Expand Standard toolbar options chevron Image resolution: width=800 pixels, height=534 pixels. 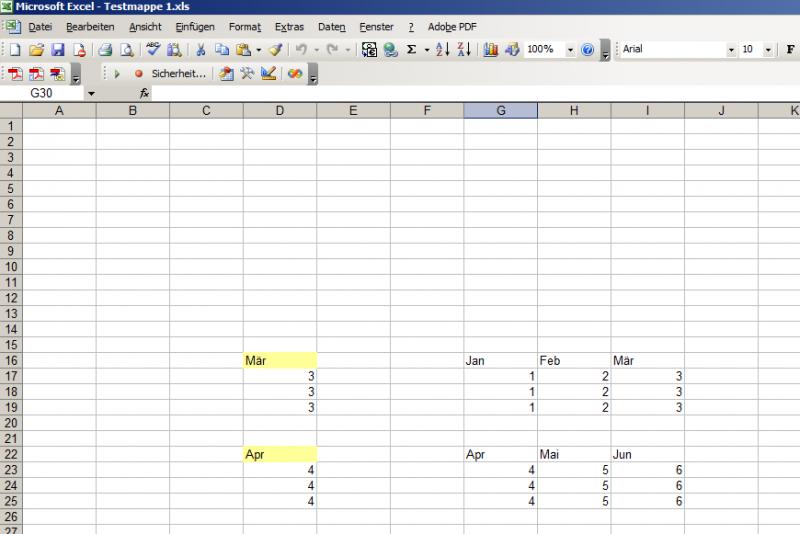click(605, 50)
